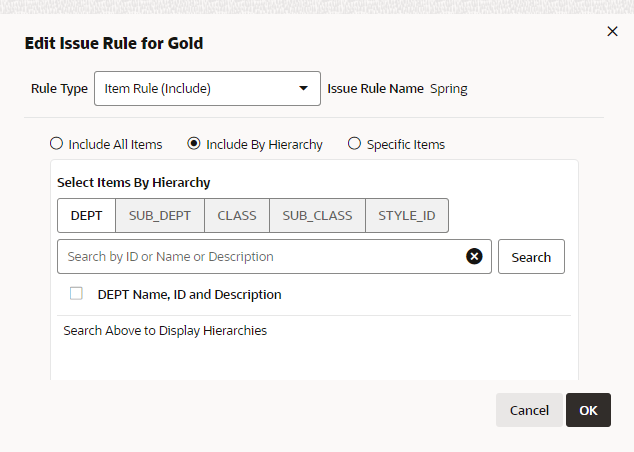Switch to the DEPT hierarchy tab
Image resolution: width=634 pixels, height=452 pixels.
click(86, 215)
